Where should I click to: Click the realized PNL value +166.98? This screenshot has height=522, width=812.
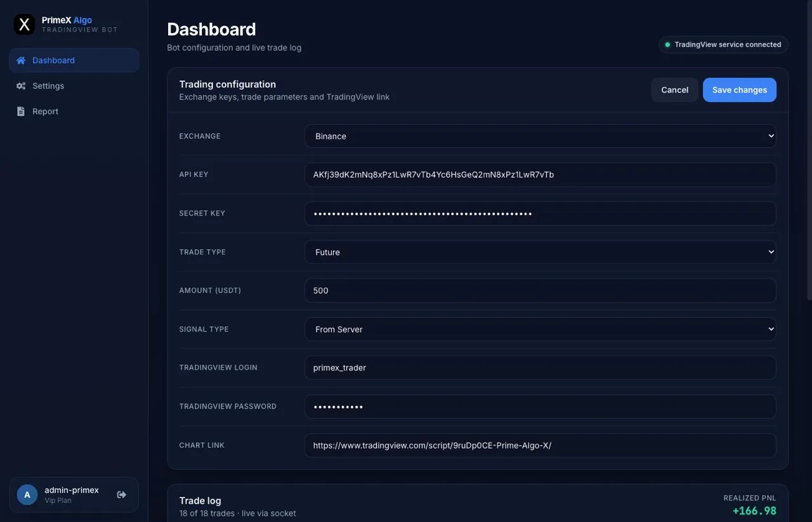(x=754, y=511)
